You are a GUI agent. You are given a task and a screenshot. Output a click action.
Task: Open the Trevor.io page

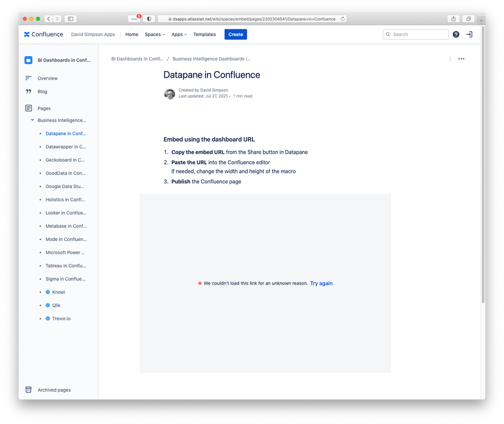[61, 319]
